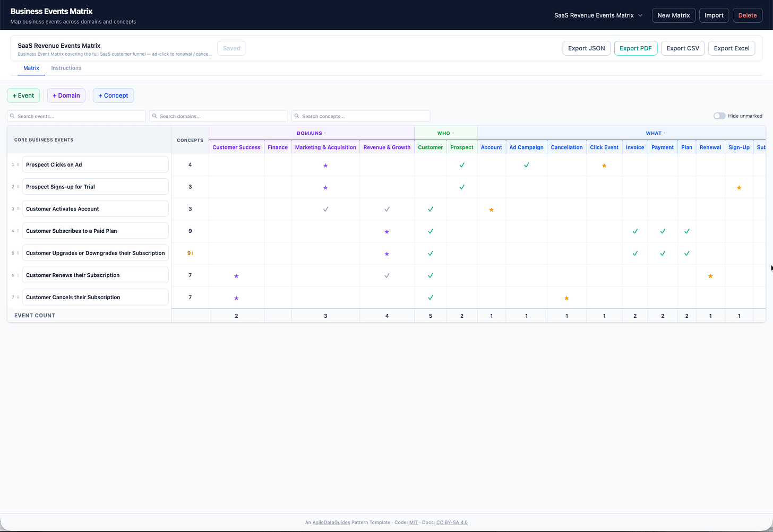Viewport: 773px width, 532px height.
Task: Click the orange star under Click Event column
Action: coord(604,165)
